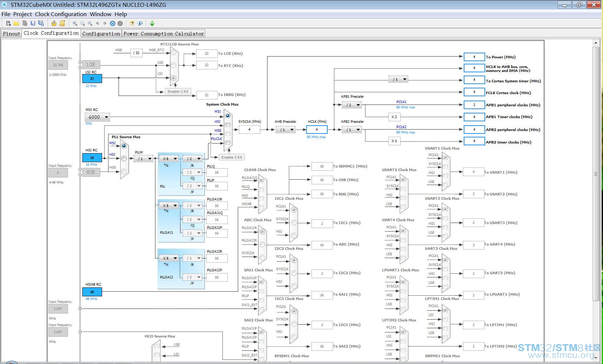
Task: Open the Window menu
Action: coord(101,14)
